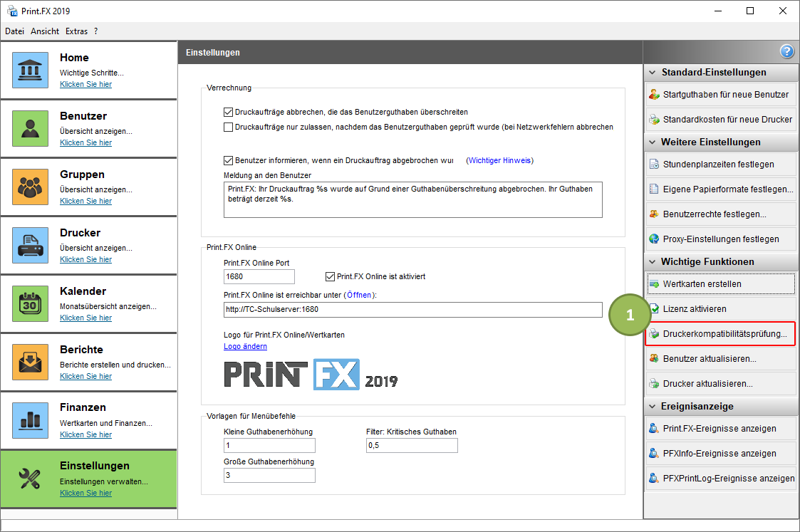Open the Drucker printer icon
Viewport: 800px width, 532px height.
click(x=30, y=245)
